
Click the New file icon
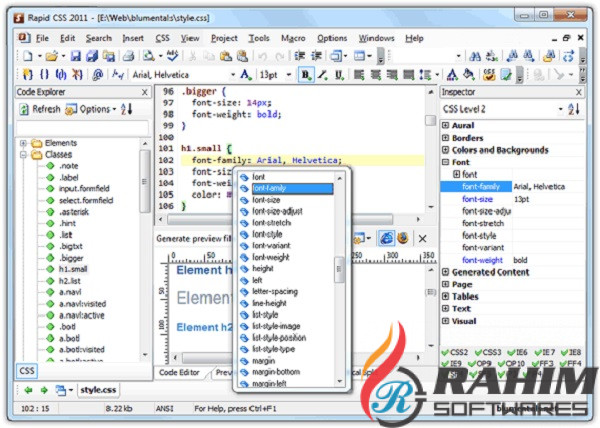[x=28, y=56]
